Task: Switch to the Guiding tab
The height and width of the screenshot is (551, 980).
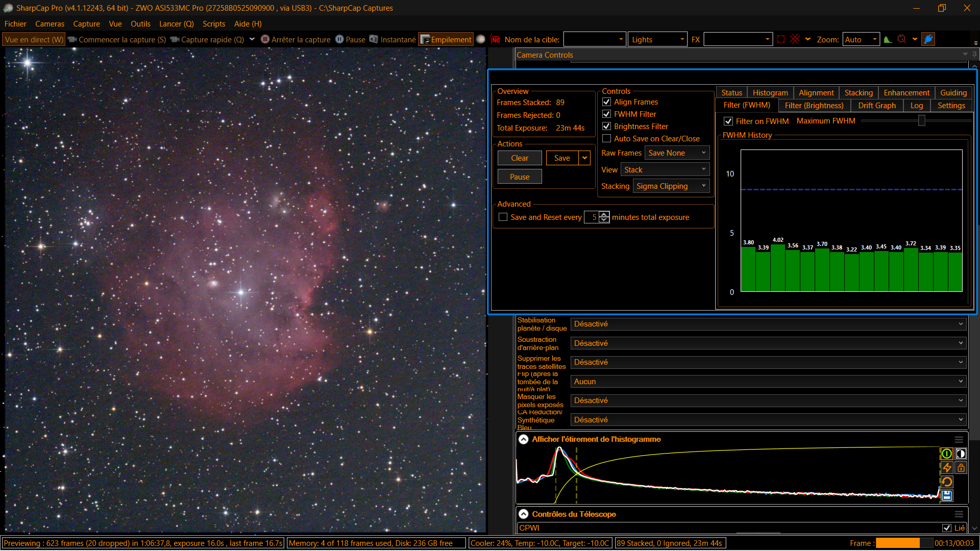Action: coord(953,92)
